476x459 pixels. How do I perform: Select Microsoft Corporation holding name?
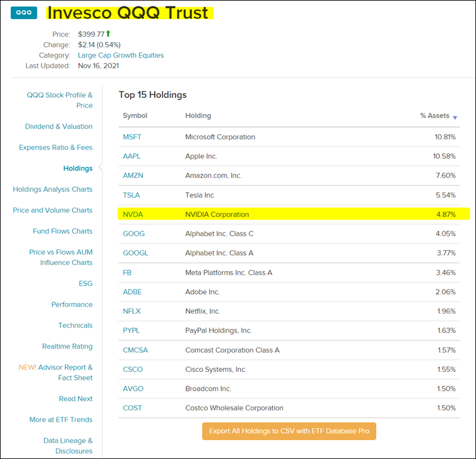point(220,137)
